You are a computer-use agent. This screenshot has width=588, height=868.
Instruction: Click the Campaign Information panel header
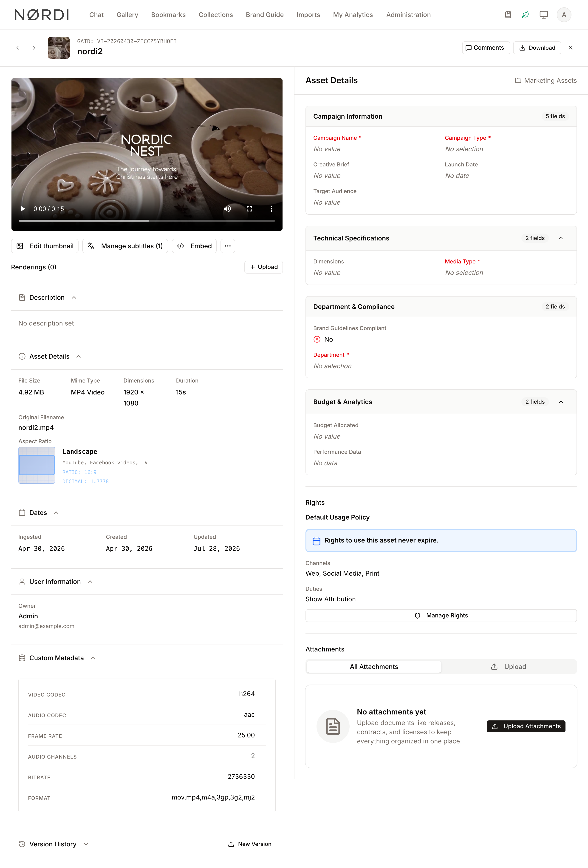click(x=441, y=117)
